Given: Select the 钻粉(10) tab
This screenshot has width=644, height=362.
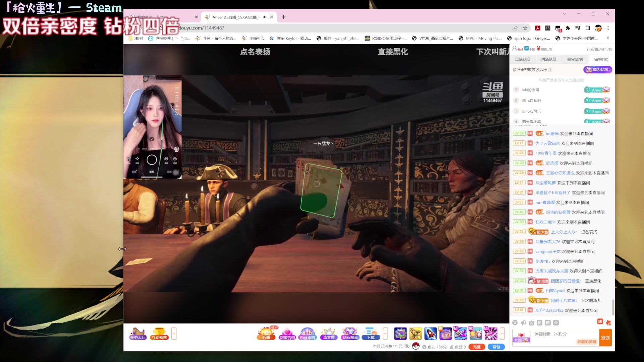Looking at the screenshot, I should [601, 59].
